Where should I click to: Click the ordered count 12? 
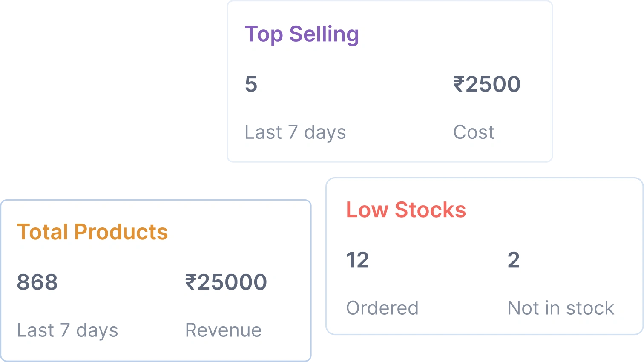(357, 260)
